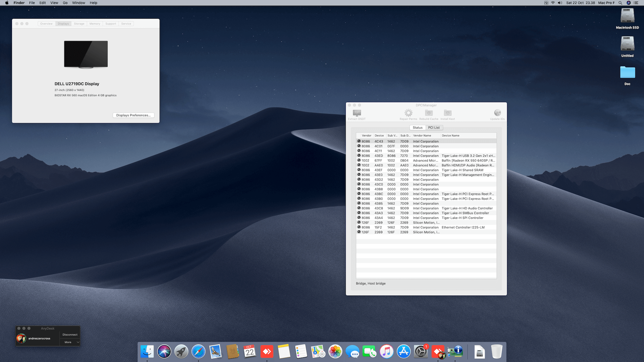Click Install Kext toolbar icon
This screenshot has height=362, width=644.
[x=448, y=113]
